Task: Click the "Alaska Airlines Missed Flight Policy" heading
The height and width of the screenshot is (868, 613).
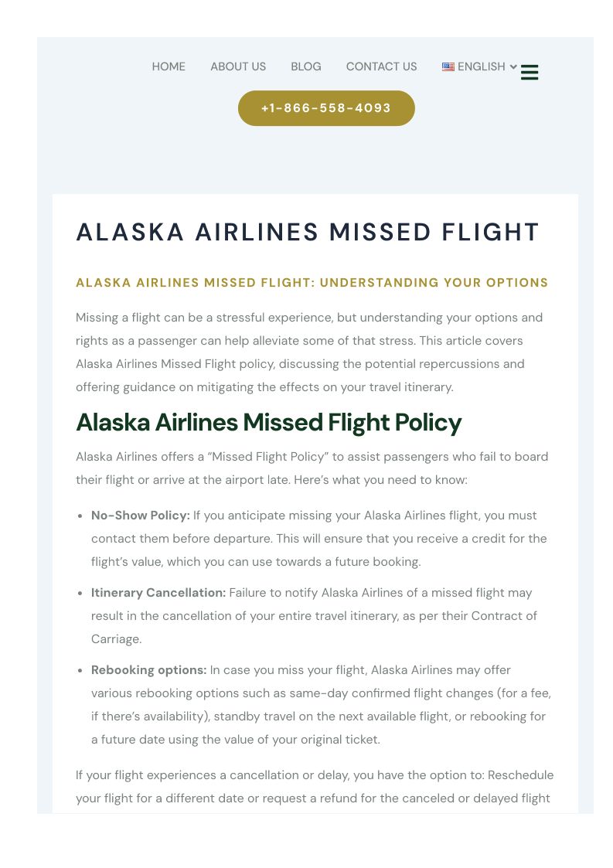Action: [x=268, y=423]
